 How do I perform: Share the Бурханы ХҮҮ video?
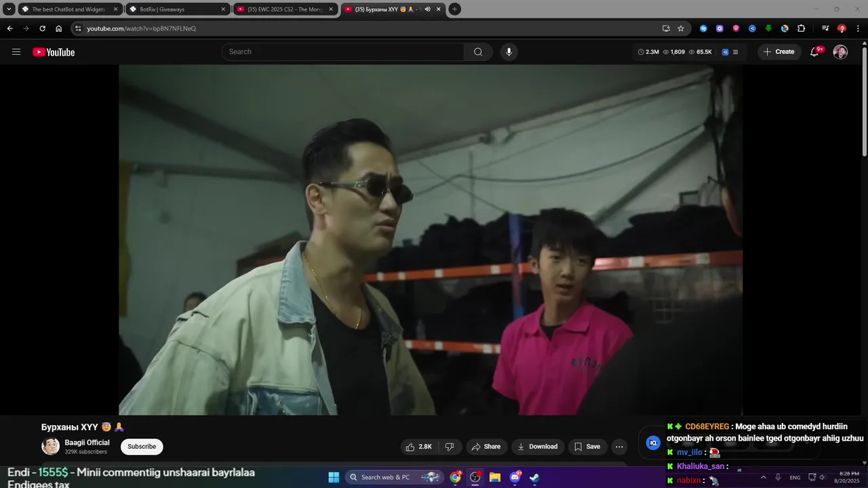(486, 447)
